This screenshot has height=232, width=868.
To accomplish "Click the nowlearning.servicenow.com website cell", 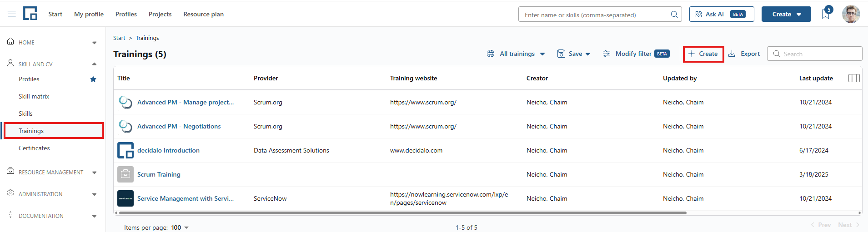I will [x=449, y=198].
